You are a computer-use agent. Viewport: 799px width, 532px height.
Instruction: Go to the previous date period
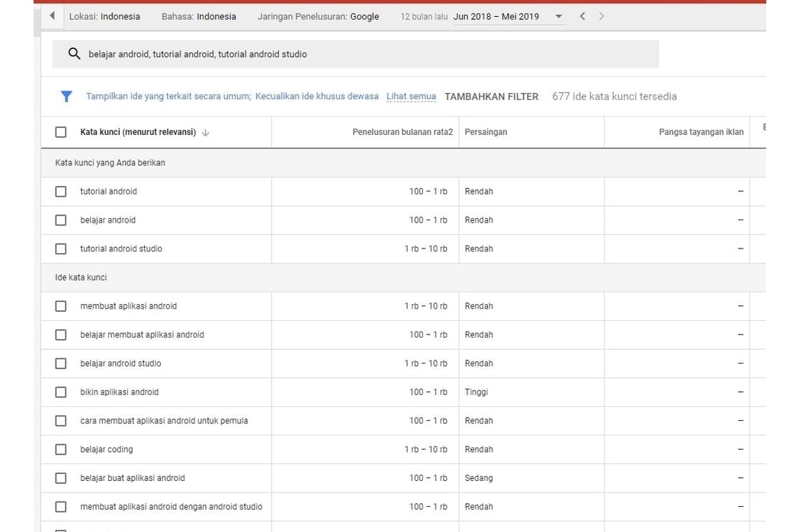tap(582, 16)
